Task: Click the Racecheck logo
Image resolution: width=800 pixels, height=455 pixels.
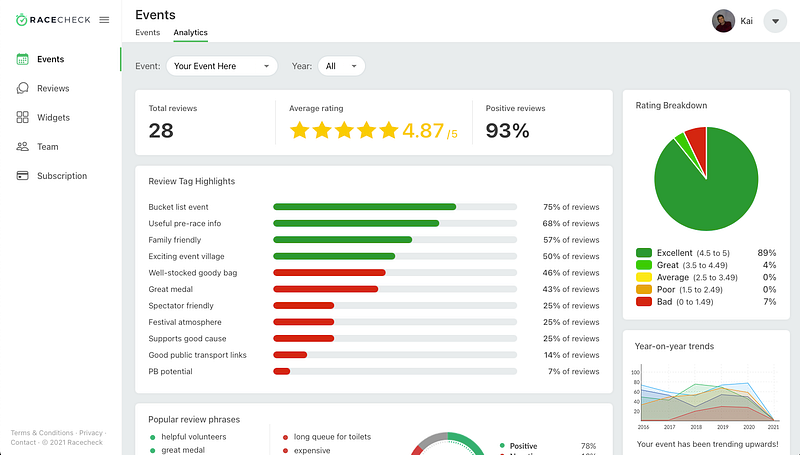Action: point(53,20)
